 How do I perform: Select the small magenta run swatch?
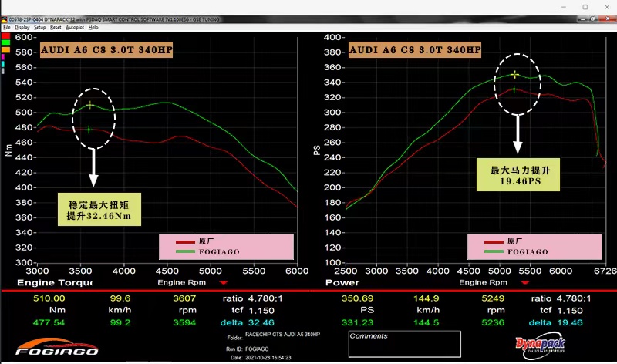[x=3, y=57]
